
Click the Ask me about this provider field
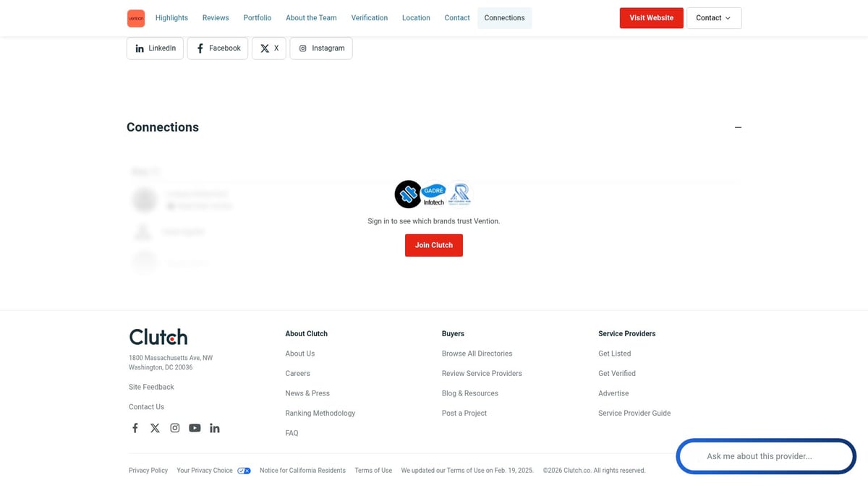(765, 456)
